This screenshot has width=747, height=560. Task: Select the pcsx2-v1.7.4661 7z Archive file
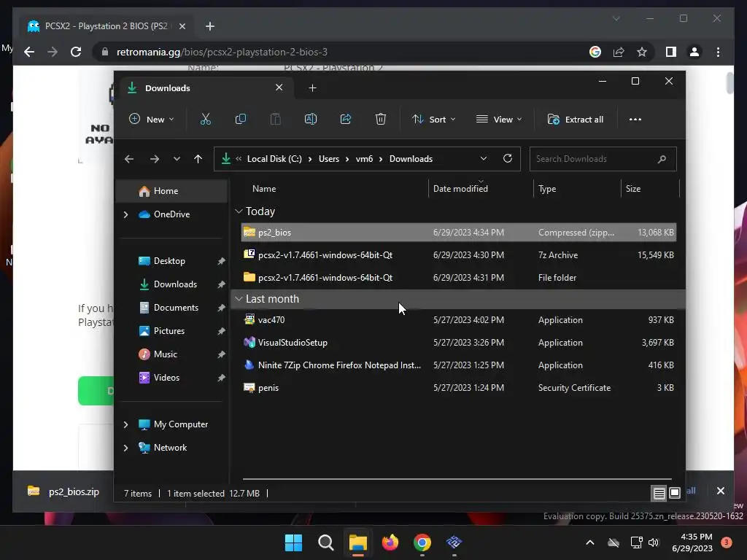click(x=458, y=254)
